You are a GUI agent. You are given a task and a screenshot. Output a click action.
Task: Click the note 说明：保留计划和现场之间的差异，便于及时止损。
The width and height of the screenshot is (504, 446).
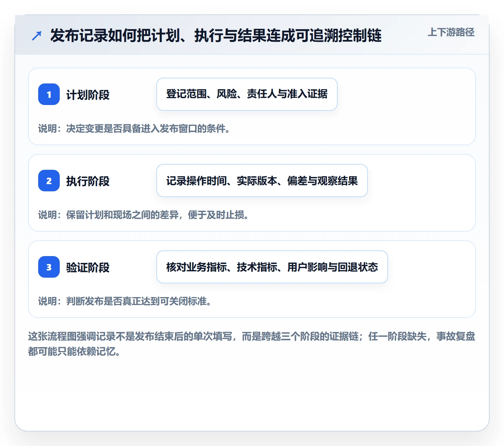(x=144, y=215)
